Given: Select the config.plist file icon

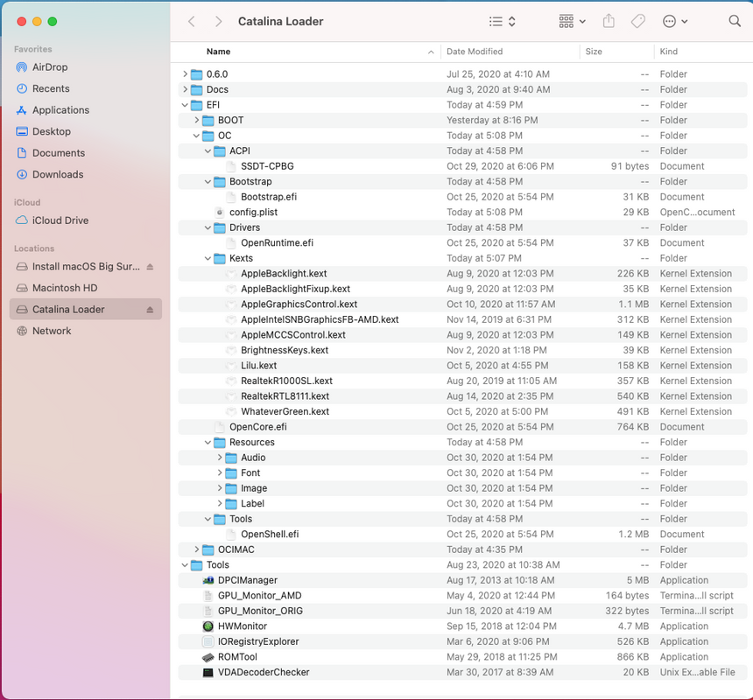Looking at the screenshot, I should click(x=220, y=212).
